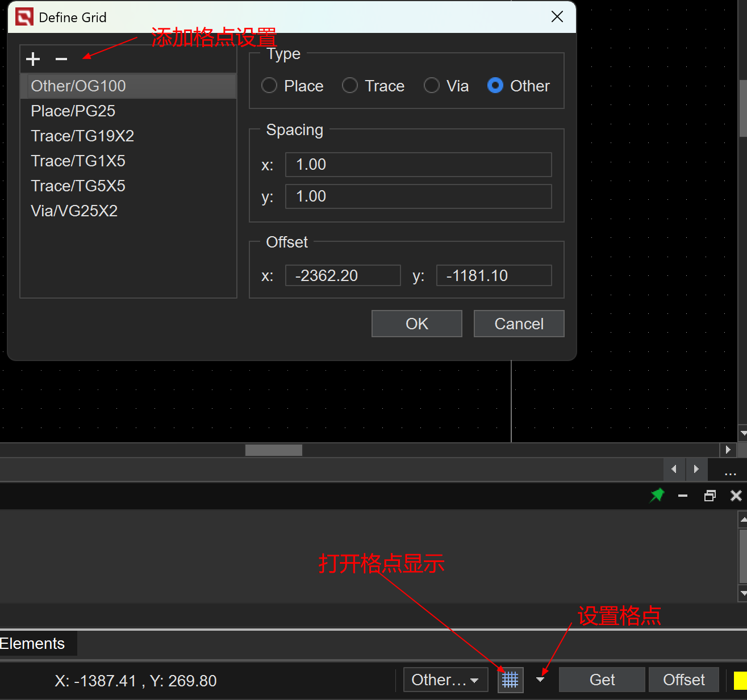Click the right tab scroll arrow

pyautogui.click(x=696, y=470)
